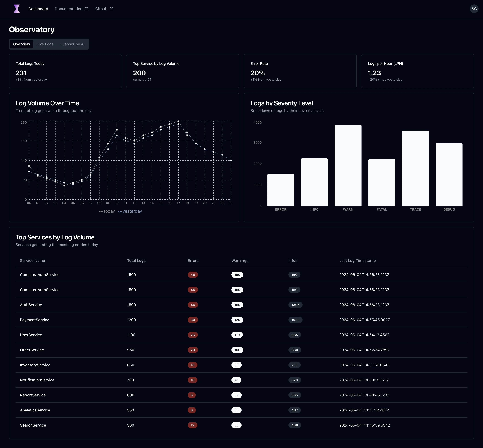Switch to the Live Logs tab

45,44
